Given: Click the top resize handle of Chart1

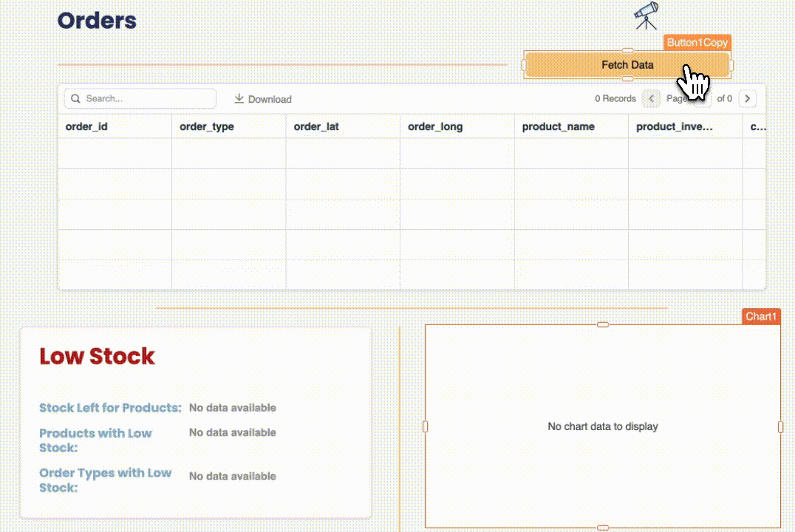Looking at the screenshot, I should click(603, 325).
